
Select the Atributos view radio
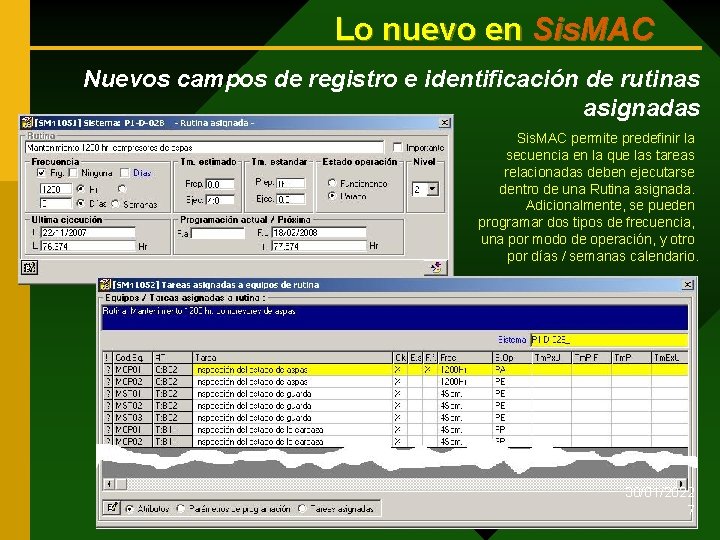pos(129,508)
